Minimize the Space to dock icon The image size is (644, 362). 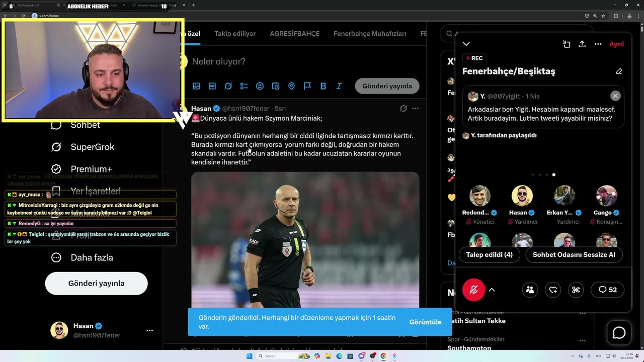point(567,44)
